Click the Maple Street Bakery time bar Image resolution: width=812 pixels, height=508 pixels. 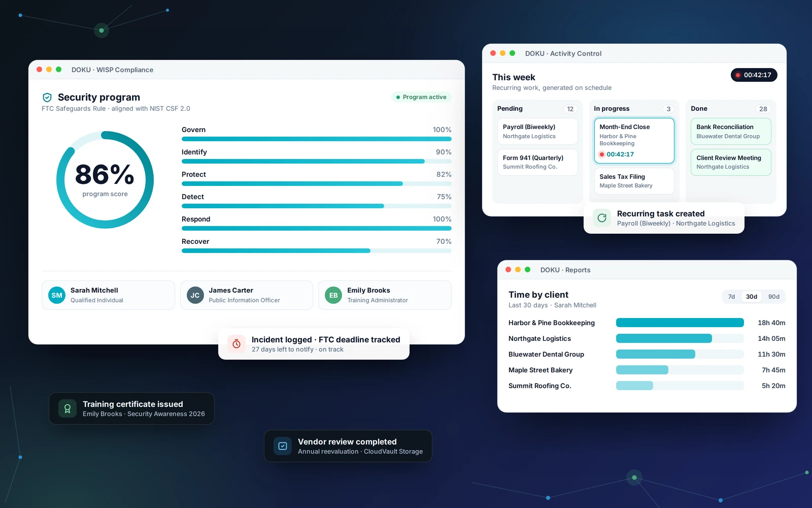click(x=680, y=370)
